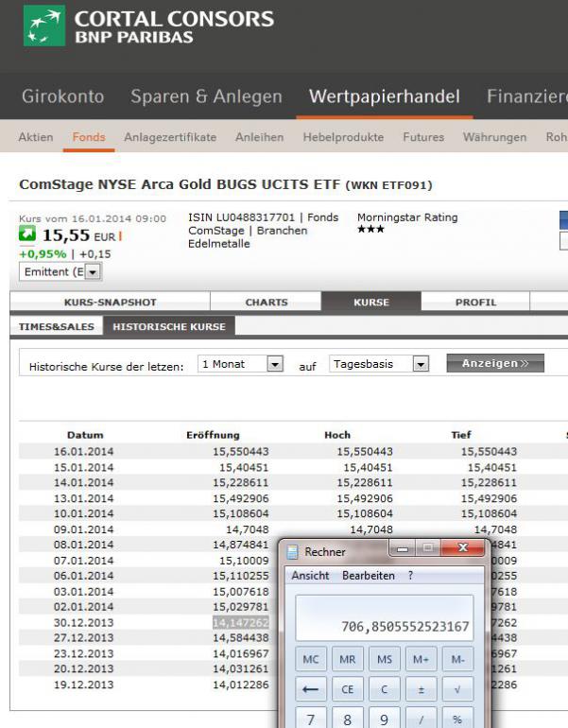The image size is (568, 728).
Task: Click the calculator backspace arrow key
Action: pos(310,689)
